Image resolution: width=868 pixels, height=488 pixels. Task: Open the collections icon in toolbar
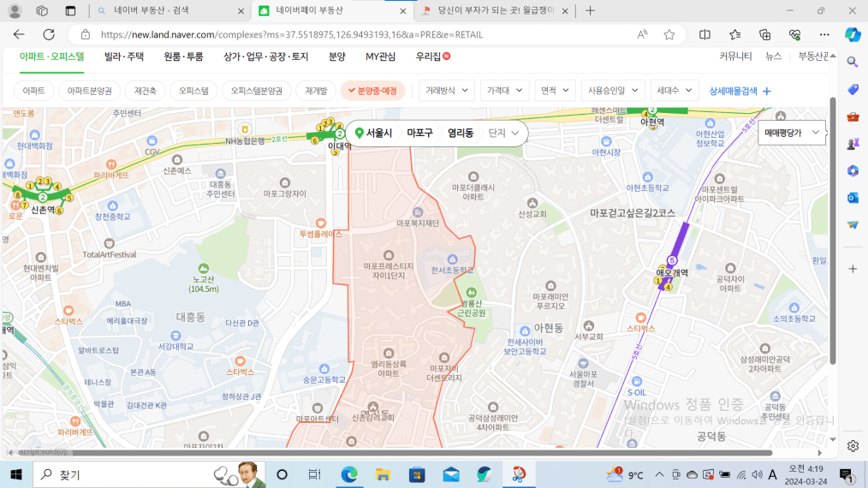coord(765,34)
